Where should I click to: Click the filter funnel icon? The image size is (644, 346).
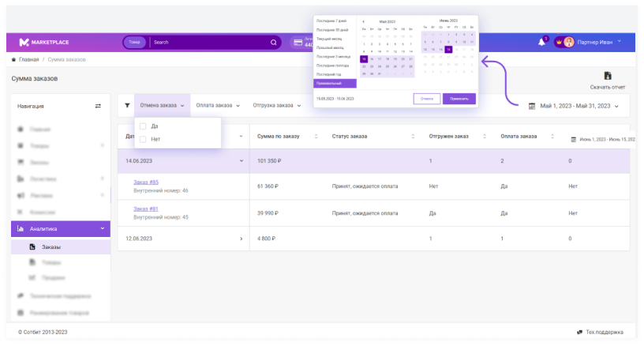tap(128, 105)
